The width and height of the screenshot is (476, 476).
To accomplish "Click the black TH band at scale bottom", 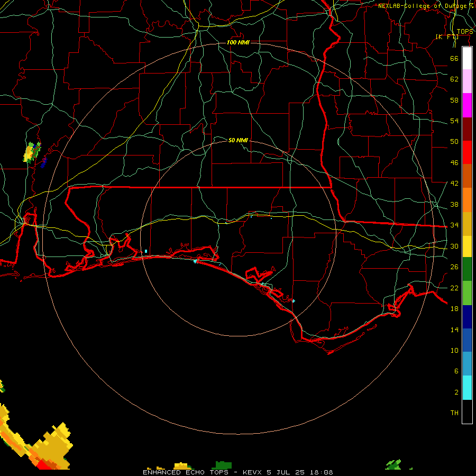I will point(467,411).
